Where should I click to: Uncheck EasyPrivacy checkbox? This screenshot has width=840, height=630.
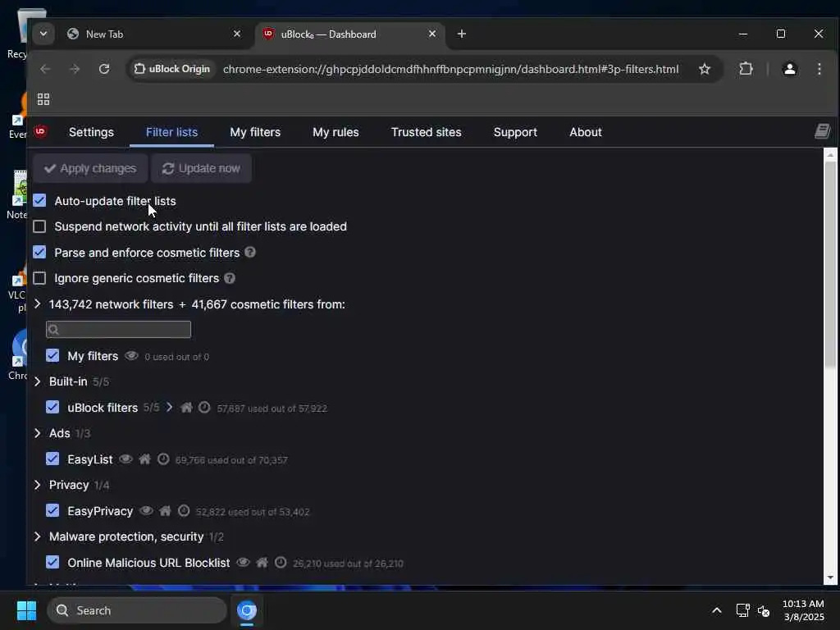(x=52, y=510)
